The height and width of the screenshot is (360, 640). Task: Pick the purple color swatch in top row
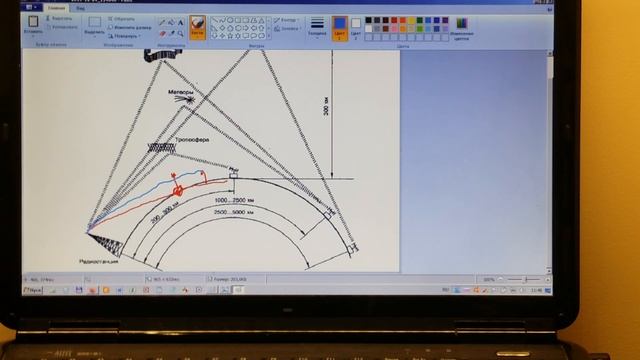(445, 20)
